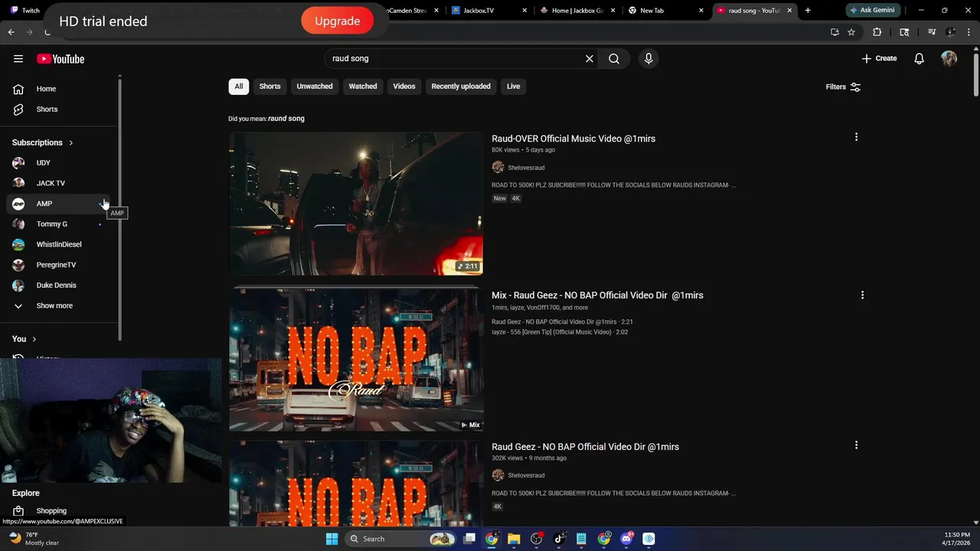Follow the 'raund song' suggestion link
Screen dimensions: 980x551
pyautogui.click(x=286, y=119)
